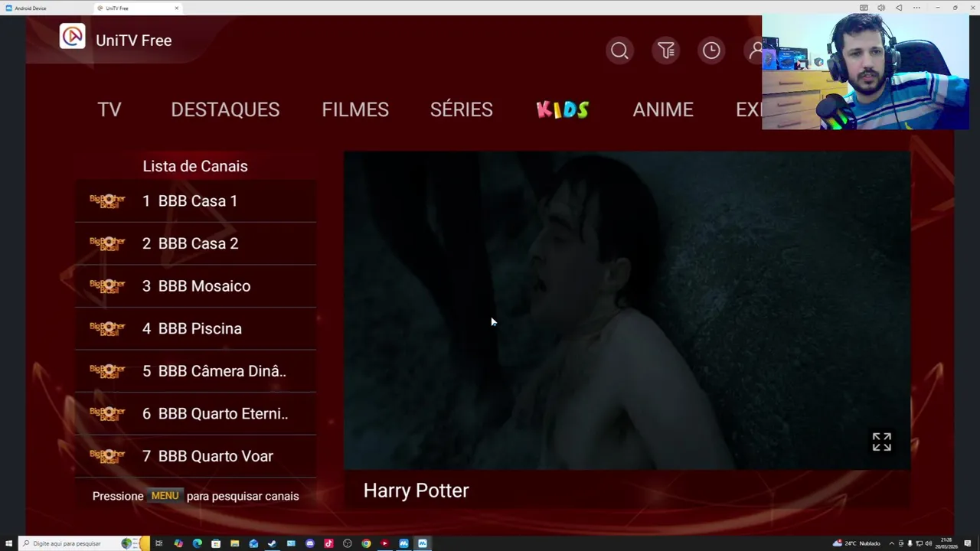
Task: Open Steam from the taskbar
Action: 272,543
